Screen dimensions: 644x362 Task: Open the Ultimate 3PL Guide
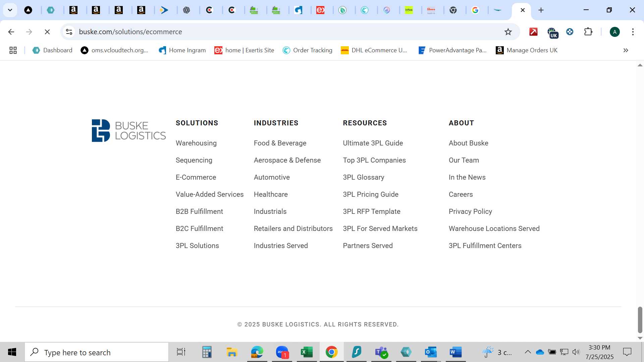click(373, 143)
